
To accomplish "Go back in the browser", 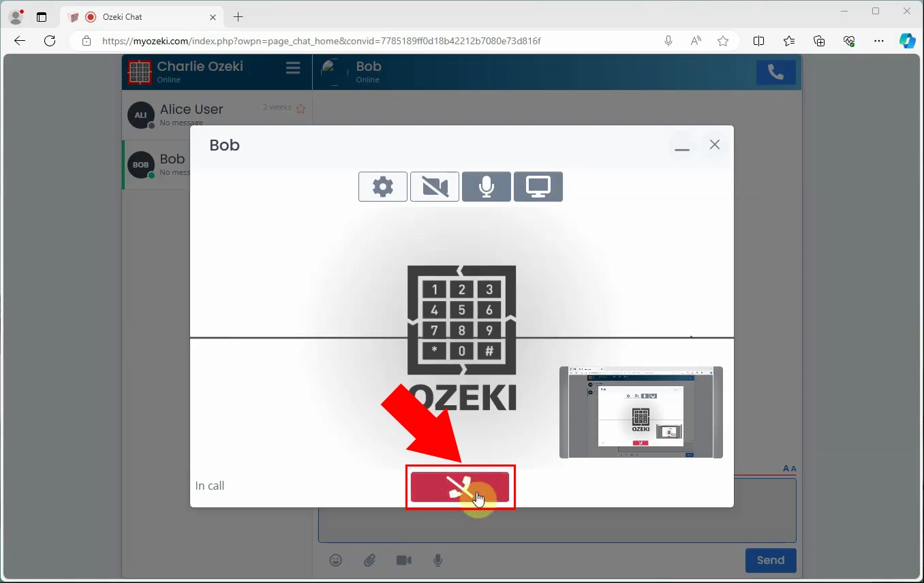I will coord(20,41).
